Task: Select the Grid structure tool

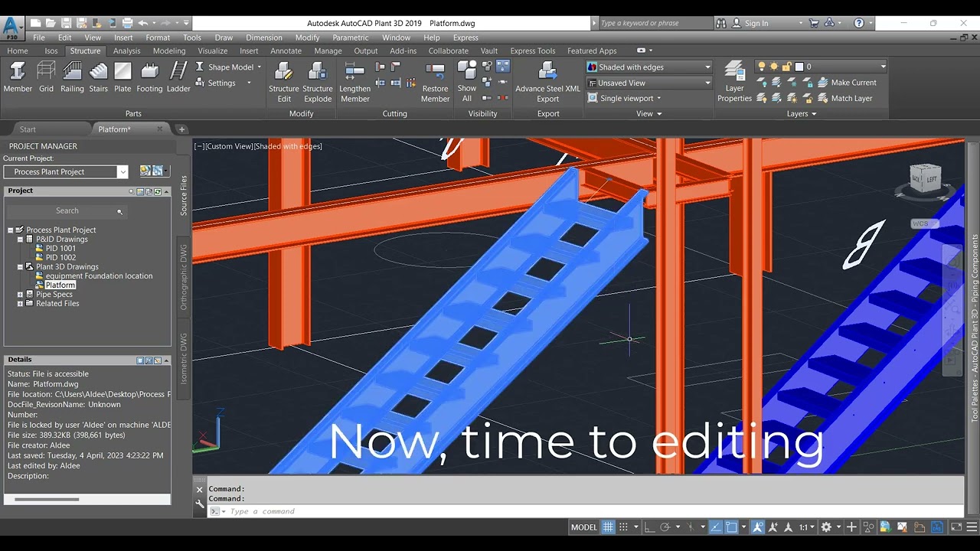Action: [x=46, y=78]
